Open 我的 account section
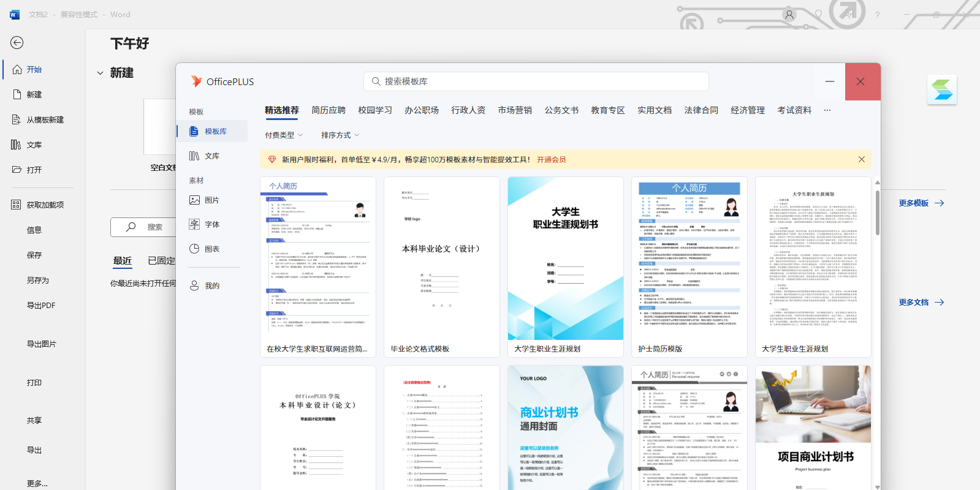This screenshot has width=980, height=490. point(212,285)
